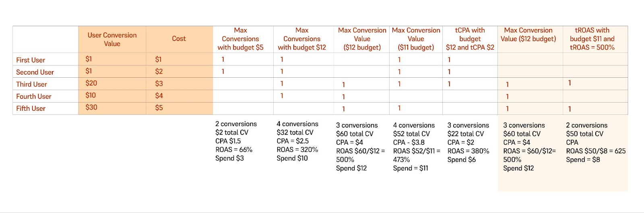Click the Max Conversions with budget $5 header
The image size is (644, 213).
pos(240,39)
